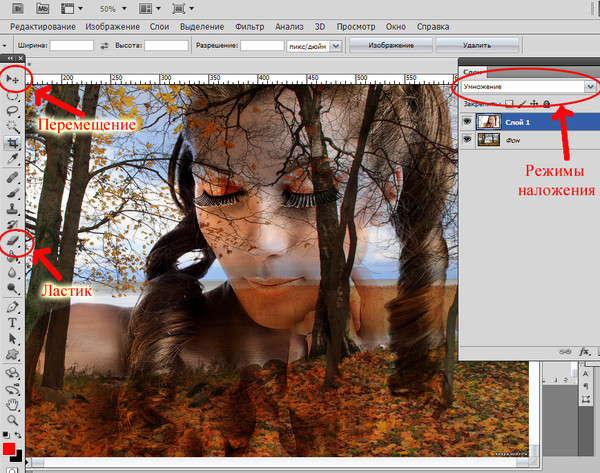Screen dimensions: 600x473
Task: Select the Crop tool
Action: click(x=12, y=143)
